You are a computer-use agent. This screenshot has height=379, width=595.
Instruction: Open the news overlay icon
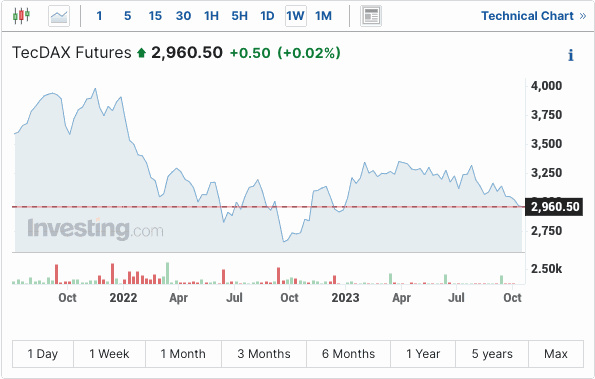(371, 16)
